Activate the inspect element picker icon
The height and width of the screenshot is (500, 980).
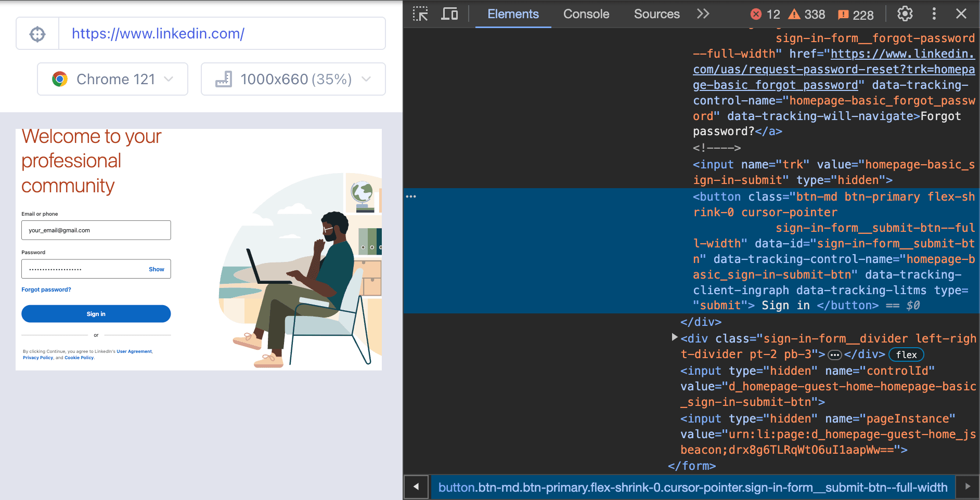coord(420,14)
